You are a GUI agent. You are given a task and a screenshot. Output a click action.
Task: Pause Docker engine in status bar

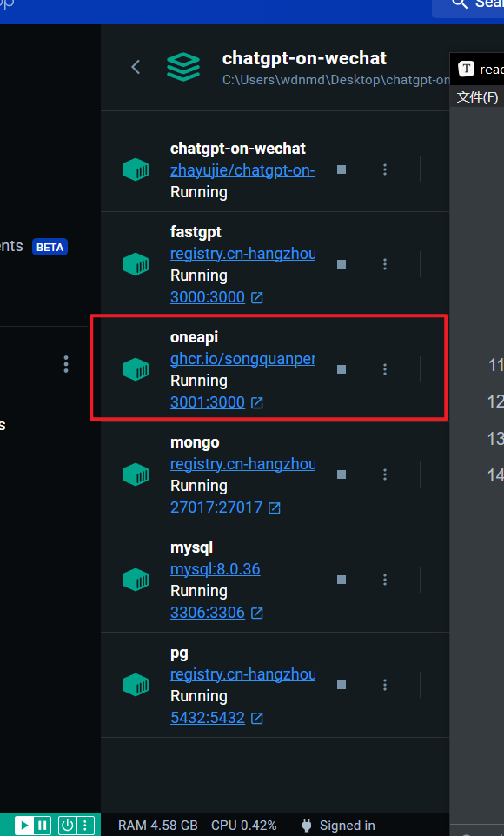click(x=43, y=826)
